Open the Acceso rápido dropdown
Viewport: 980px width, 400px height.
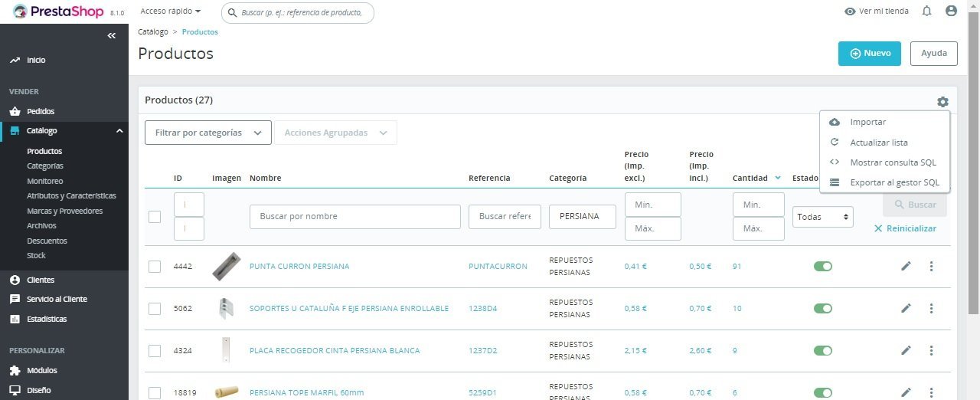171,11
